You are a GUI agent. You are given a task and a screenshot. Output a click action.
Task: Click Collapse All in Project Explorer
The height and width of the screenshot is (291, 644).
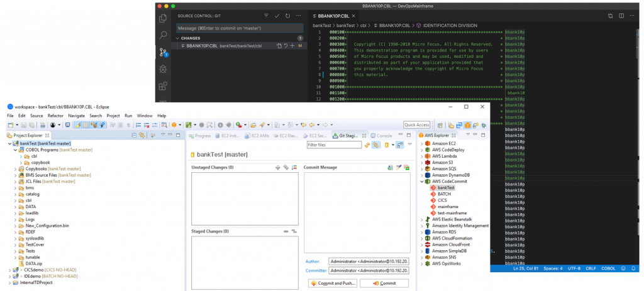(134, 135)
